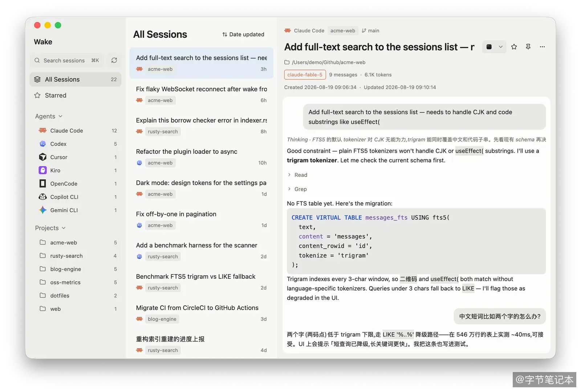Screen dimensions: 581x392
Task: Expand the Grep tool call
Action: pyautogui.click(x=297, y=189)
